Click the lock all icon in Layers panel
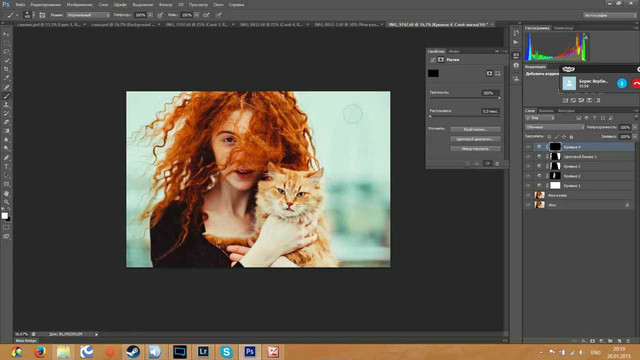 571,137
